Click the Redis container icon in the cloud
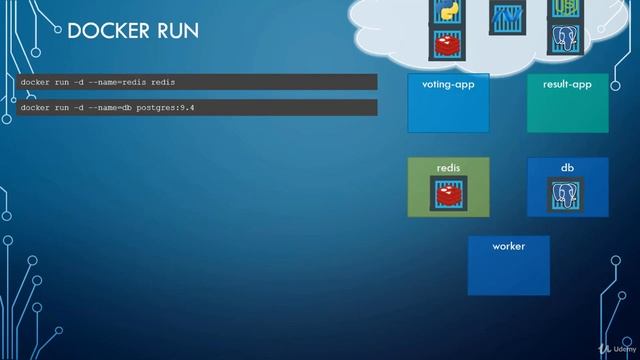This screenshot has height=360, width=640. tap(447, 44)
